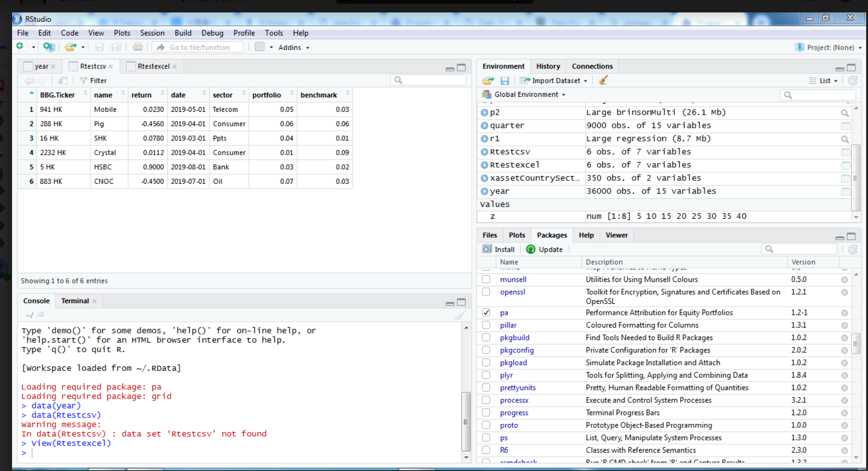
Task: Click the Console vertical scrollbar thumb
Action: pyautogui.click(x=466, y=422)
